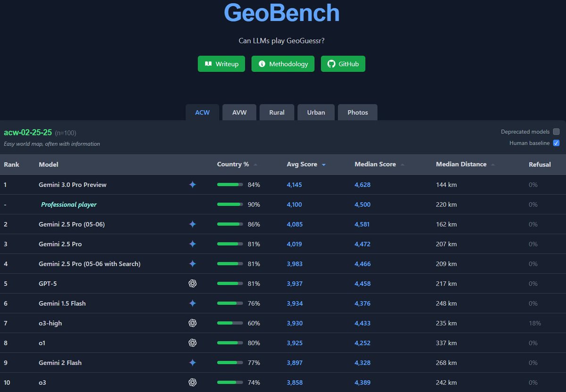Click the GitHub octocat icon
The width and height of the screenshot is (566, 392).
(x=331, y=64)
